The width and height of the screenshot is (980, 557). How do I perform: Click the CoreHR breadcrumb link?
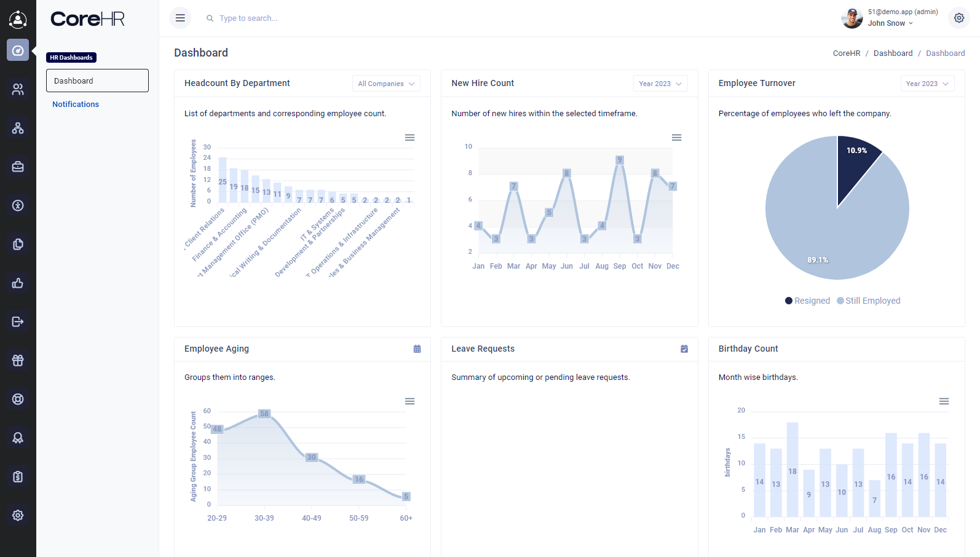[846, 53]
